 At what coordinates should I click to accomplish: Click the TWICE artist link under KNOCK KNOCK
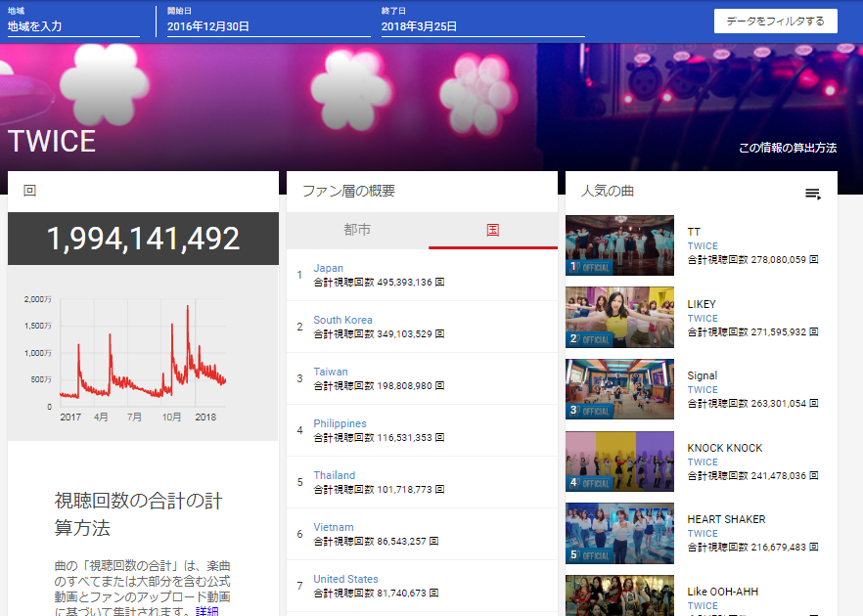(703, 462)
